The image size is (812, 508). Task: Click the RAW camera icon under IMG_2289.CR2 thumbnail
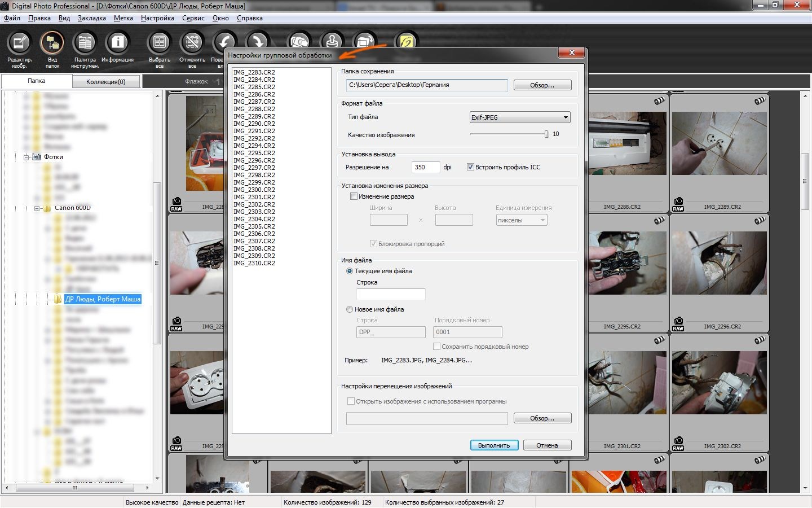click(678, 204)
